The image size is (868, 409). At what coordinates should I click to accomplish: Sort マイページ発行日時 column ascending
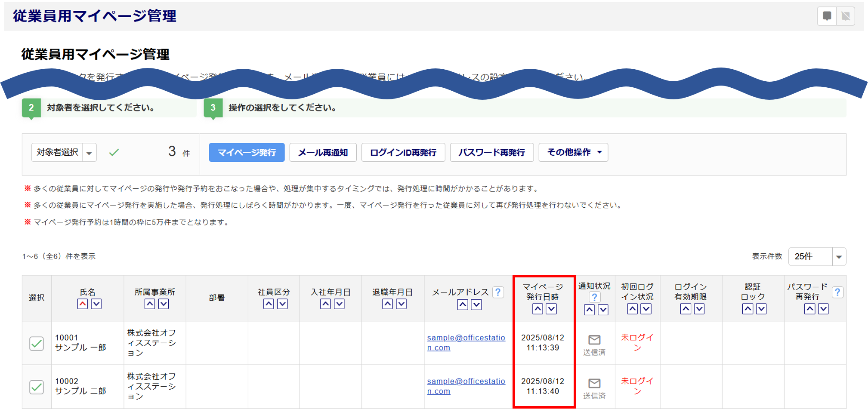tap(537, 309)
